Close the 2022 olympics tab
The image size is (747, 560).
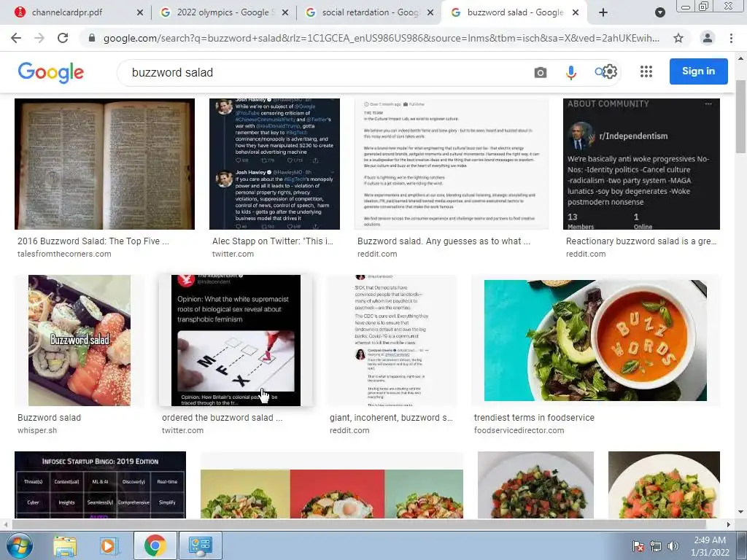point(285,13)
